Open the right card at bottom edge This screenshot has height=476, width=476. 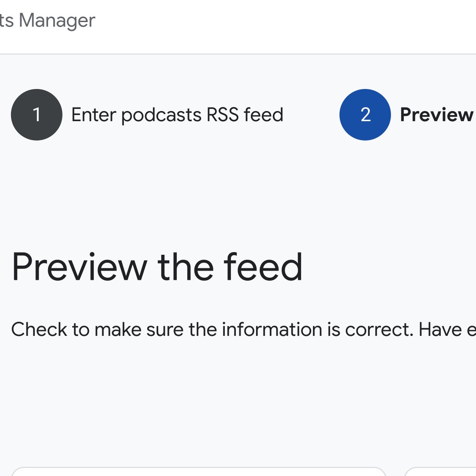[x=440, y=472]
